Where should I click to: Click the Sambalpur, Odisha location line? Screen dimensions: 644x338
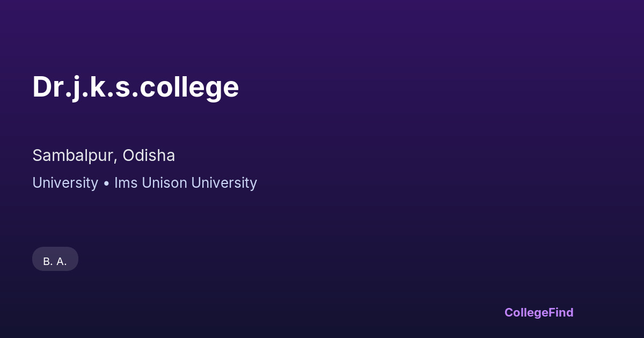[x=104, y=156]
